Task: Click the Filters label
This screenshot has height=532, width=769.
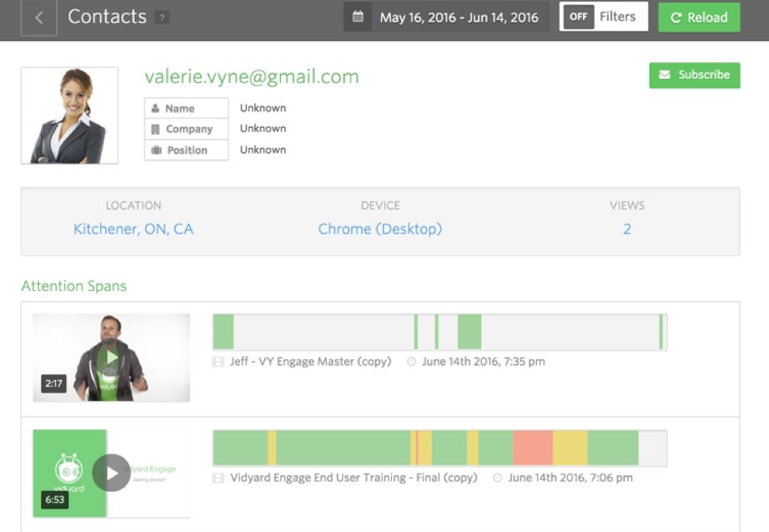Action: point(618,17)
